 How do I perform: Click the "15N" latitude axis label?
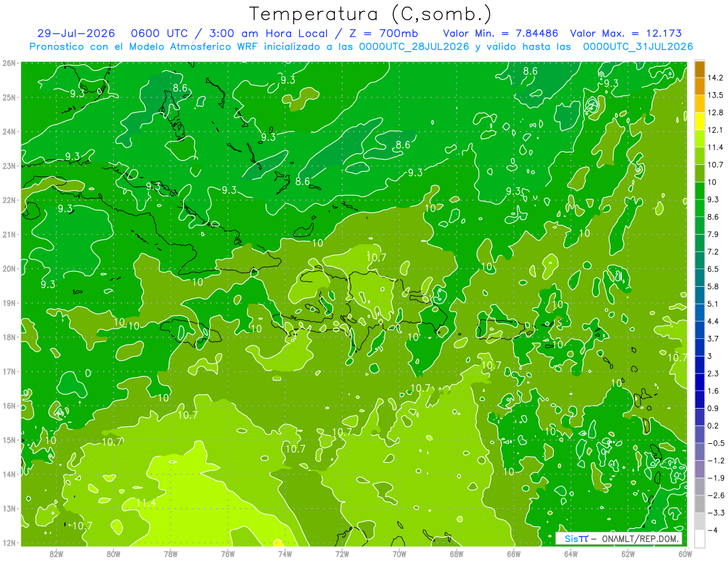click(x=9, y=440)
